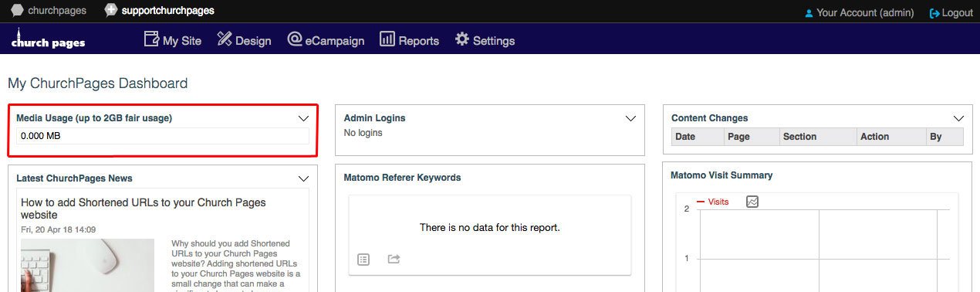Click the Settings gear icon
980x292 pixels.
[x=462, y=39]
